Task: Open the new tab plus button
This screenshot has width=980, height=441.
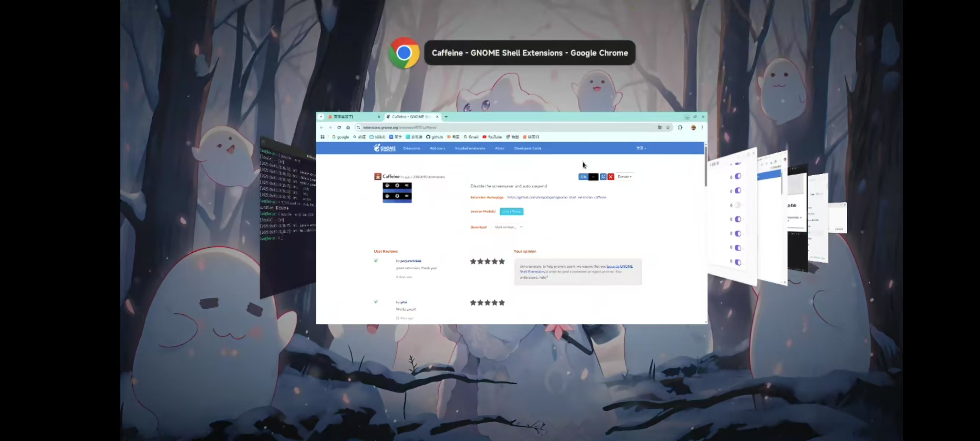Action: tap(446, 117)
